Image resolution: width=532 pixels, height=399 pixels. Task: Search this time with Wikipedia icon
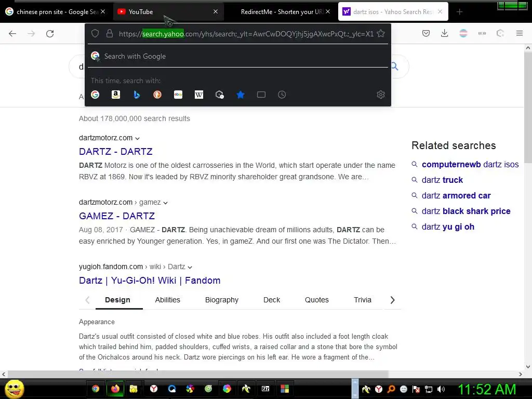[199, 95]
